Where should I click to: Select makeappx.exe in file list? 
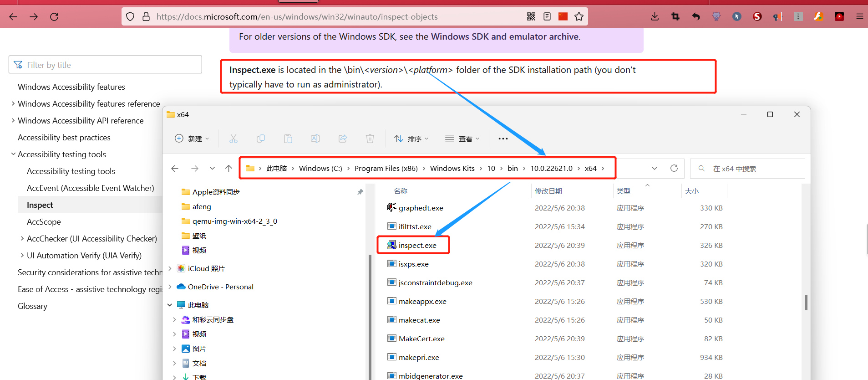pos(422,301)
